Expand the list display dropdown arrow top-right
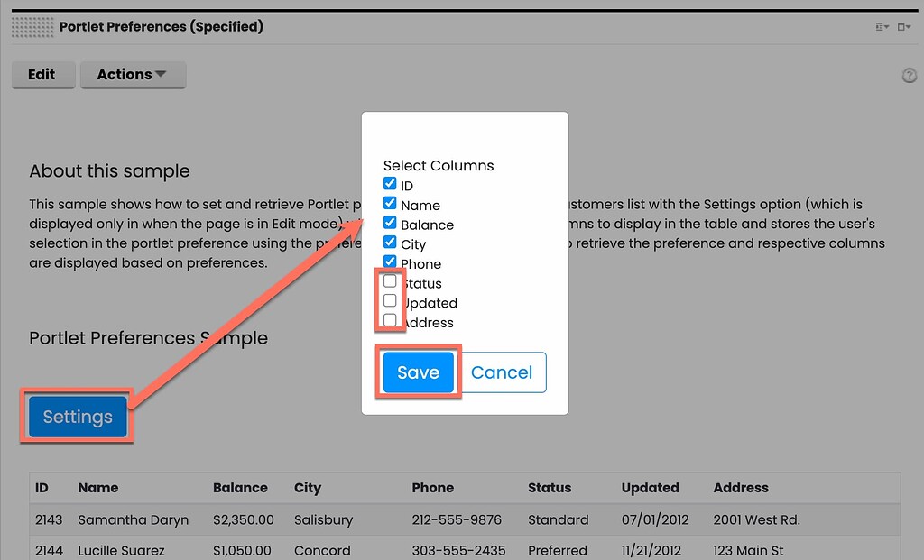The image size is (924, 560). click(886, 27)
